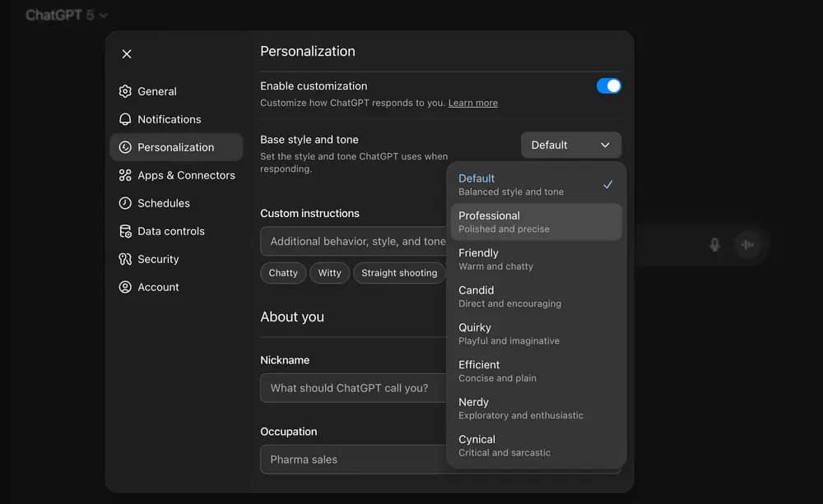Close the settings dialog with the X icon
Image resolution: width=823 pixels, height=504 pixels.
coord(127,54)
